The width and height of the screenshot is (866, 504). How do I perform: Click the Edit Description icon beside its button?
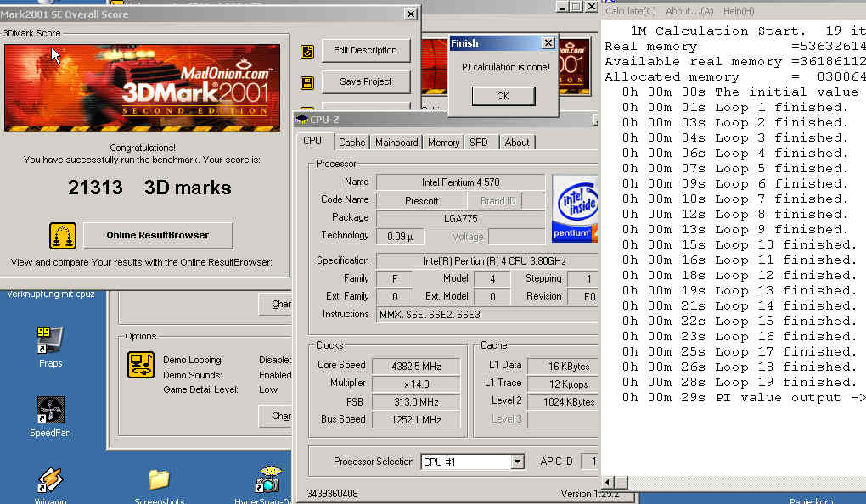307,52
